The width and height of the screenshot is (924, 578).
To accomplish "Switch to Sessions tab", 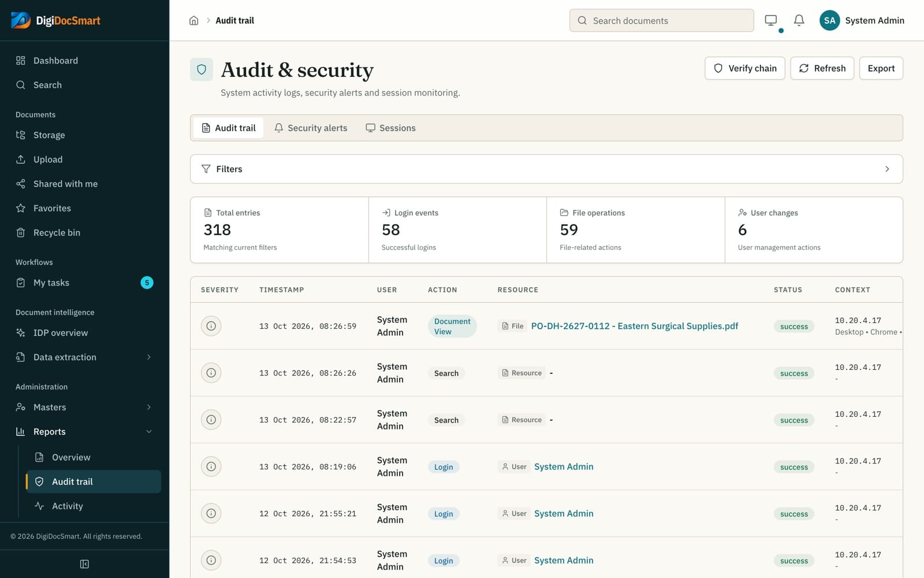I will point(391,128).
